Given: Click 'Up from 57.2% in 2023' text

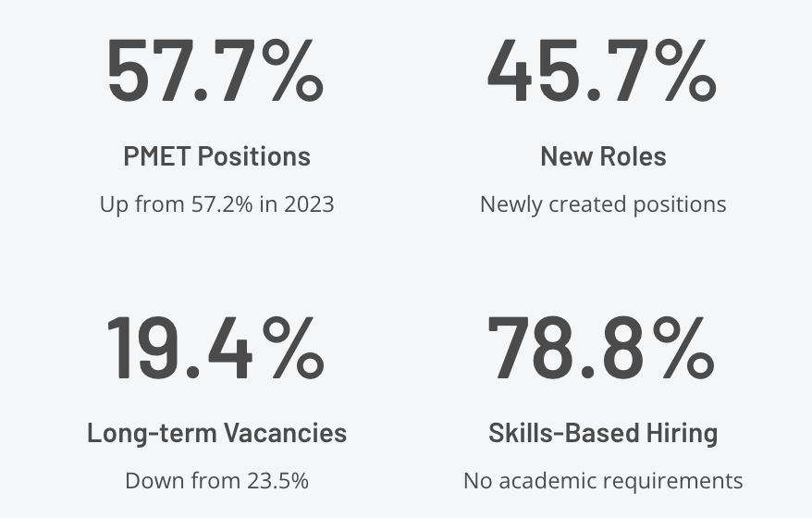Looking at the screenshot, I should pos(217,204).
